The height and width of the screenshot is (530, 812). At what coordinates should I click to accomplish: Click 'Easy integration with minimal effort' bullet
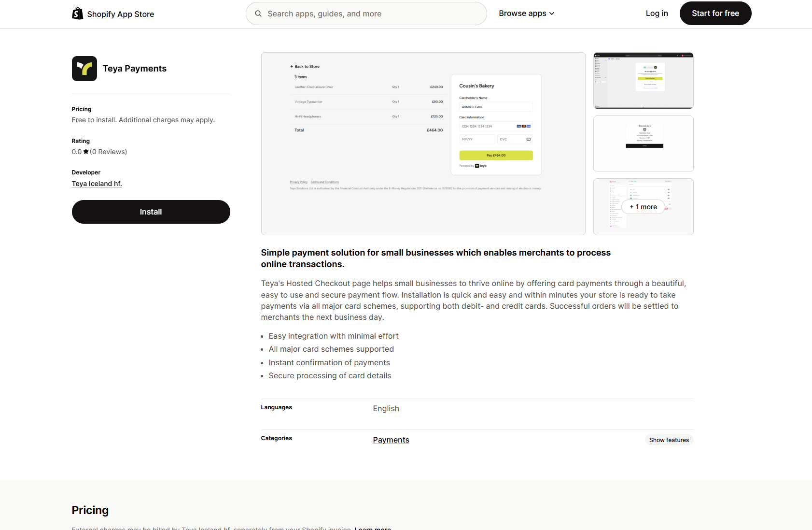pos(334,336)
